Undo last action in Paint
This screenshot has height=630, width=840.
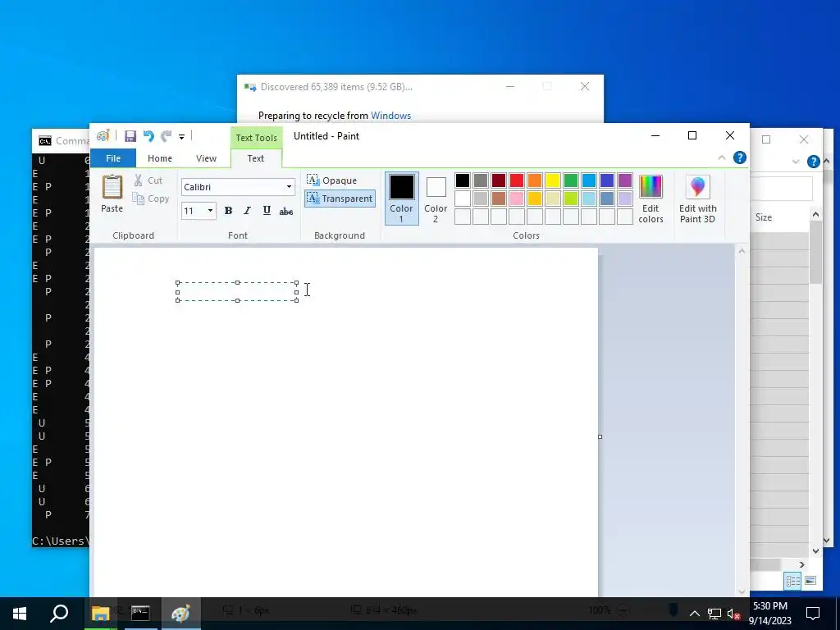(x=148, y=136)
